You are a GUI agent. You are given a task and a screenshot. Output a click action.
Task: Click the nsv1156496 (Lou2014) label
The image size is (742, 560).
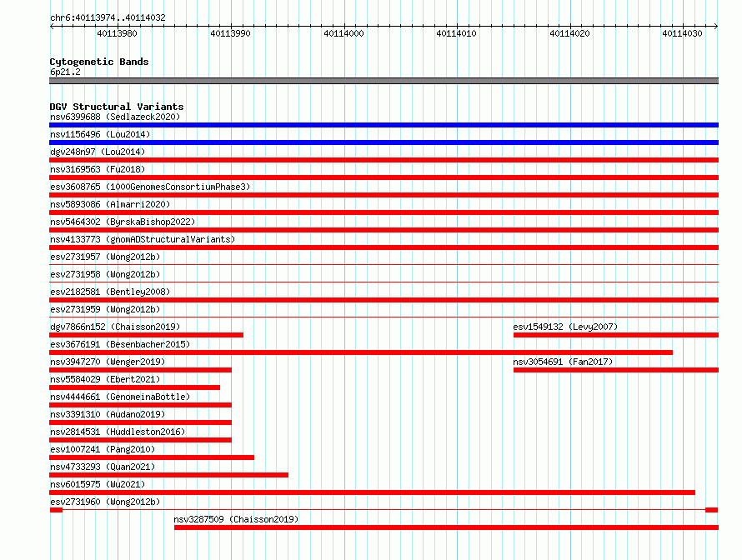pos(100,134)
